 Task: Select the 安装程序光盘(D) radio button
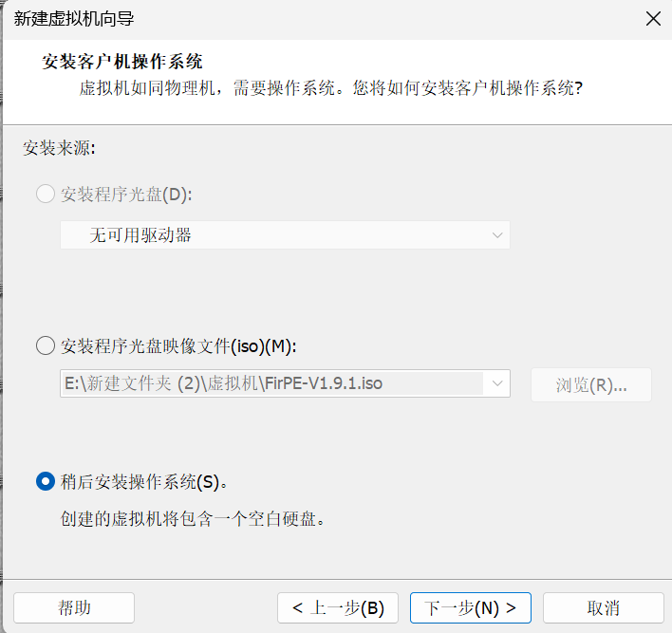[x=45, y=195]
